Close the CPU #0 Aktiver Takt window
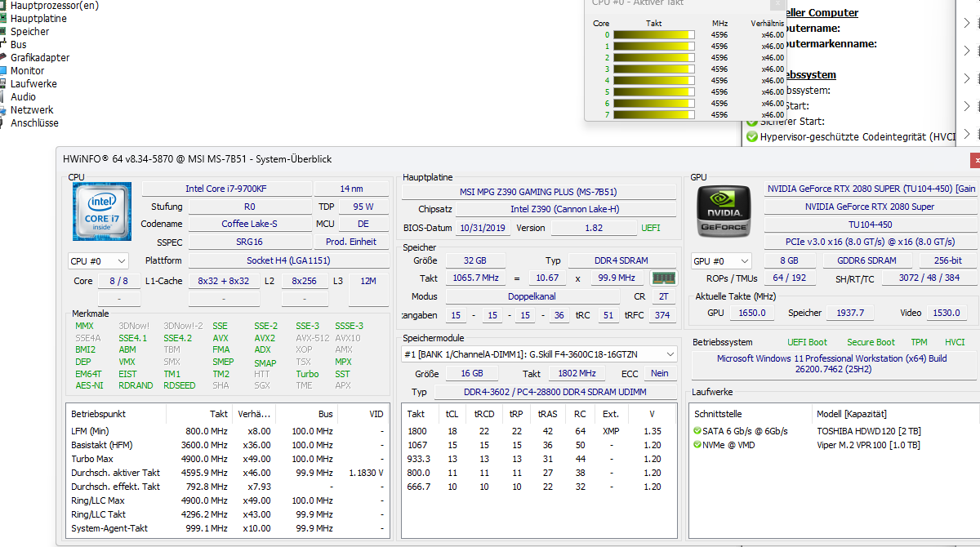Viewport: 980px width, 547px height. pos(777,3)
